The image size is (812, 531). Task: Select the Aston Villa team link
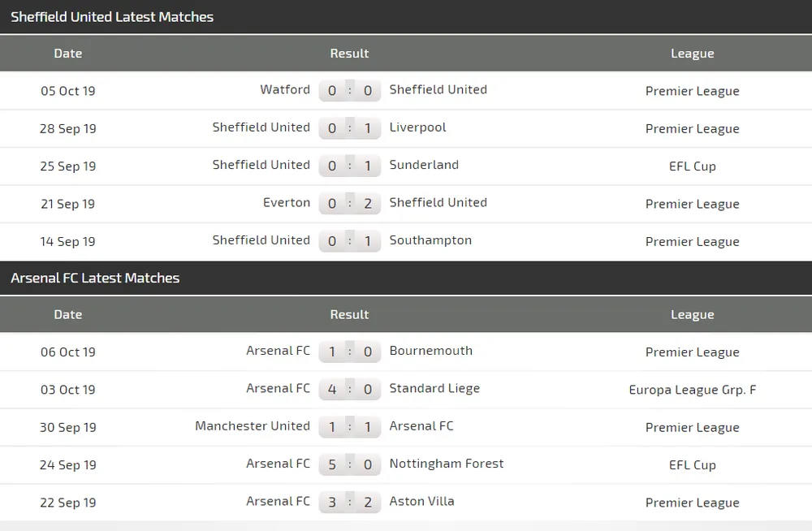click(421, 501)
